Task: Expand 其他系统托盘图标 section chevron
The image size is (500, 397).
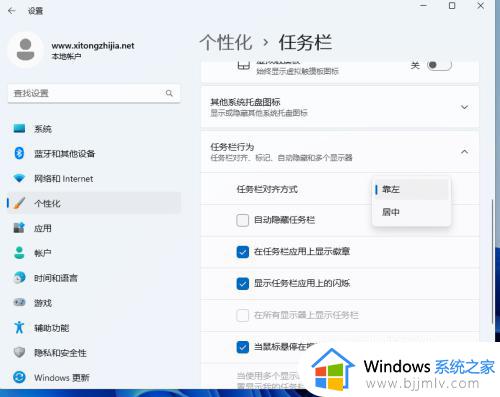Action: (464, 107)
